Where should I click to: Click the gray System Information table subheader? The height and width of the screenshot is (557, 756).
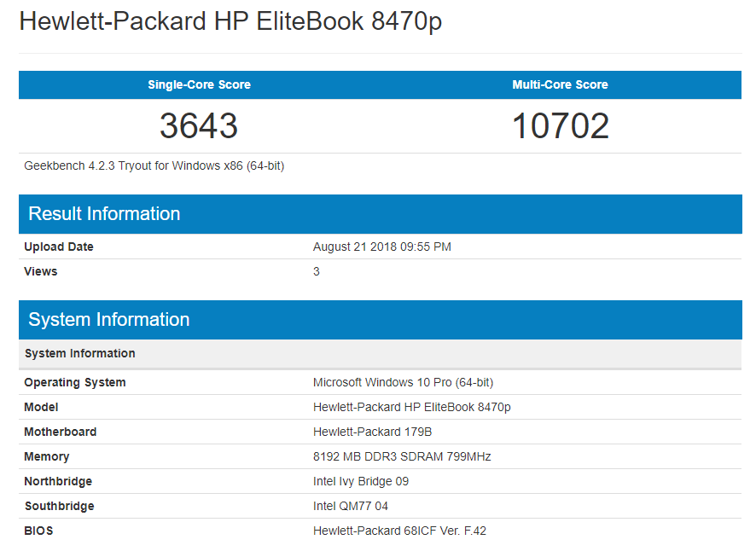click(79, 353)
